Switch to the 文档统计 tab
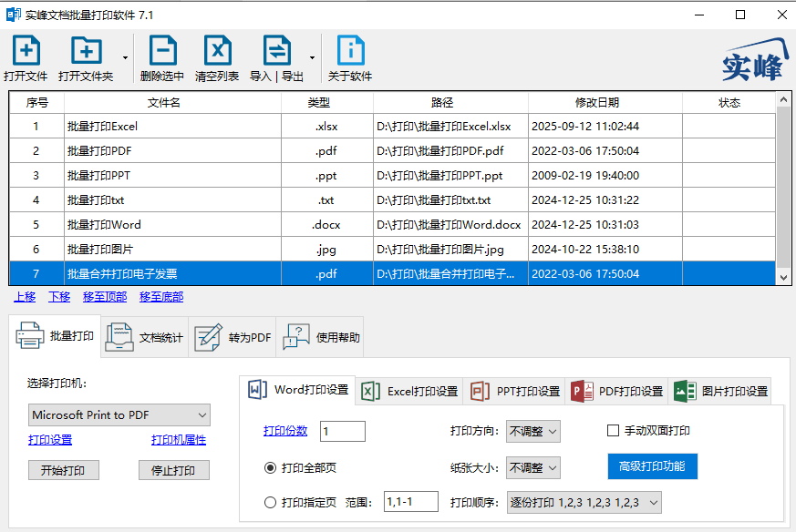Screen dimensions: 796x532 [x=144, y=337]
